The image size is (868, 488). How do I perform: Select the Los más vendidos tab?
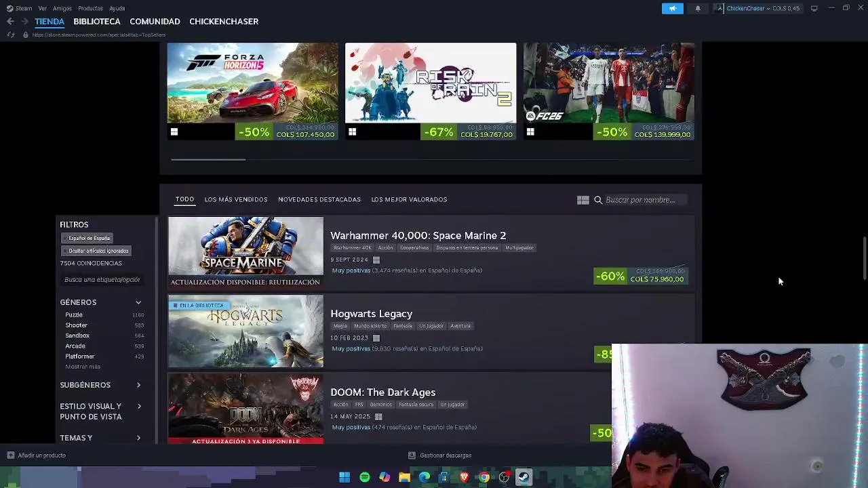(236, 200)
